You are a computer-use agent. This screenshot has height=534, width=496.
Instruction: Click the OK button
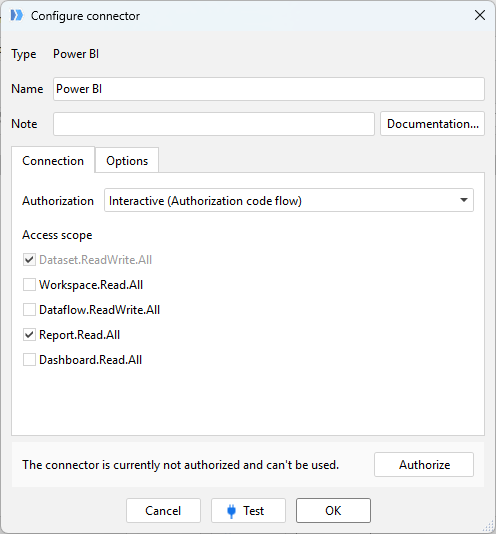point(333,511)
